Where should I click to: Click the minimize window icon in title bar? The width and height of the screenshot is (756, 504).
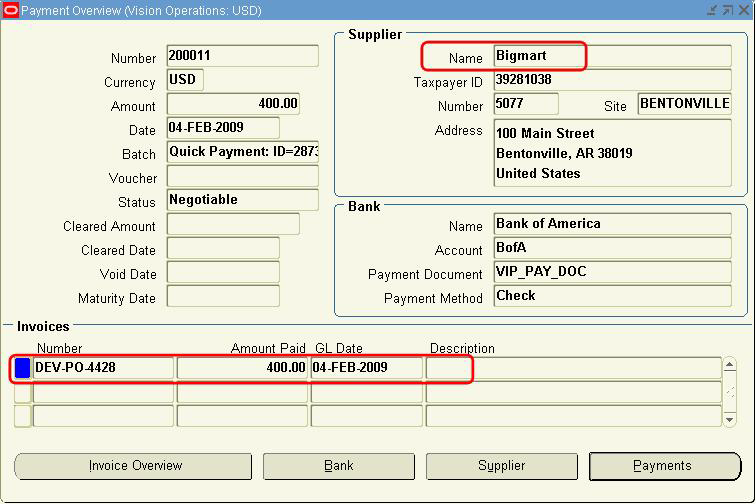[x=712, y=10]
